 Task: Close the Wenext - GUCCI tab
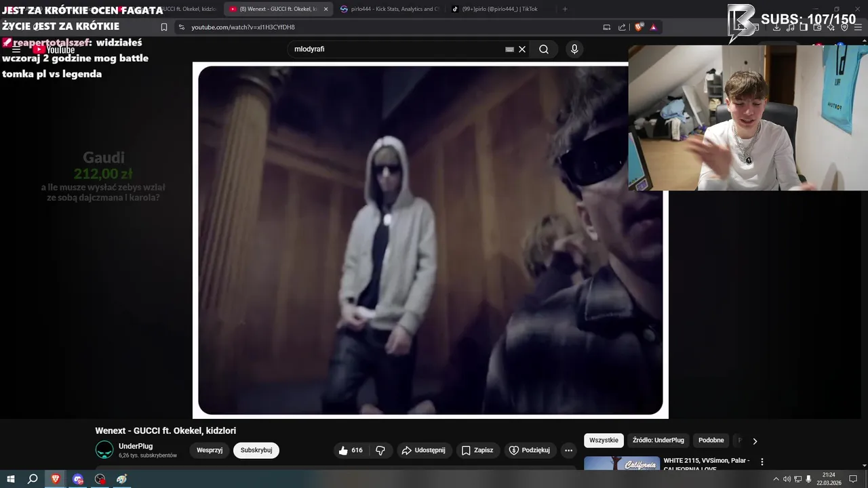[326, 9]
